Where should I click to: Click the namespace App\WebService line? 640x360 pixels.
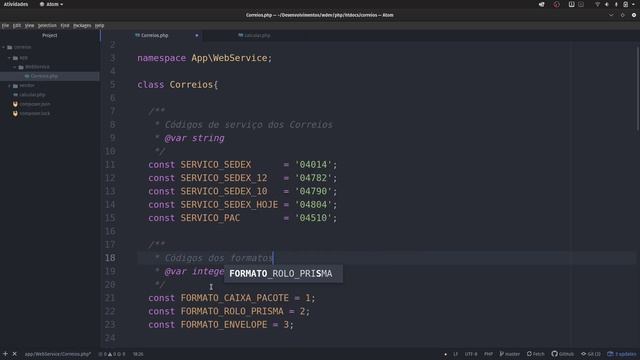click(204, 58)
